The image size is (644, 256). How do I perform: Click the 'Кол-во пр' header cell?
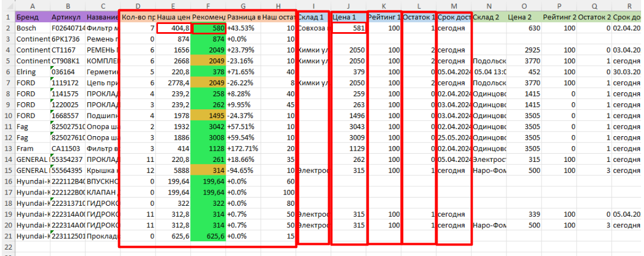(138, 17)
